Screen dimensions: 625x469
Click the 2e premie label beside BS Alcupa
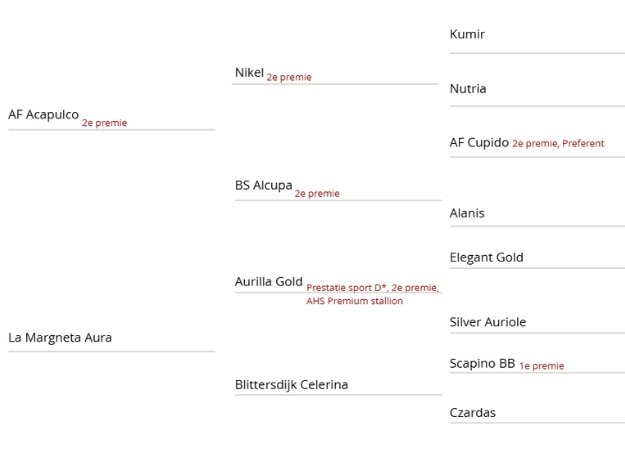pyautogui.click(x=317, y=194)
